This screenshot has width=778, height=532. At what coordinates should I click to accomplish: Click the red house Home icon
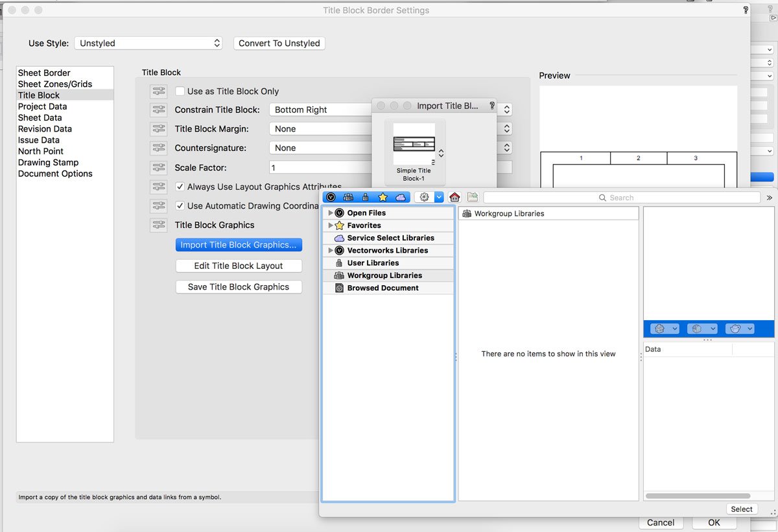[x=454, y=198]
